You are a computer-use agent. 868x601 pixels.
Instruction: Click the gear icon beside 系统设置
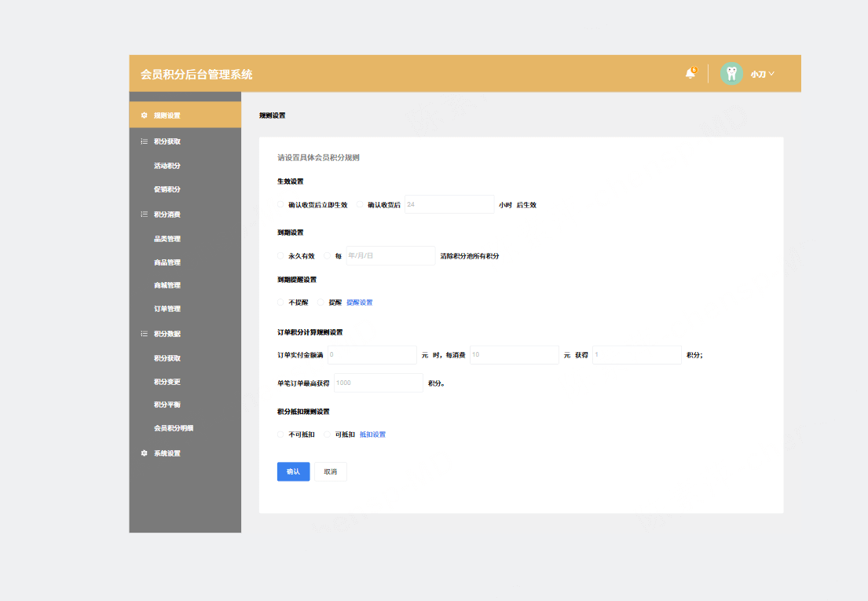click(x=144, y=453)
